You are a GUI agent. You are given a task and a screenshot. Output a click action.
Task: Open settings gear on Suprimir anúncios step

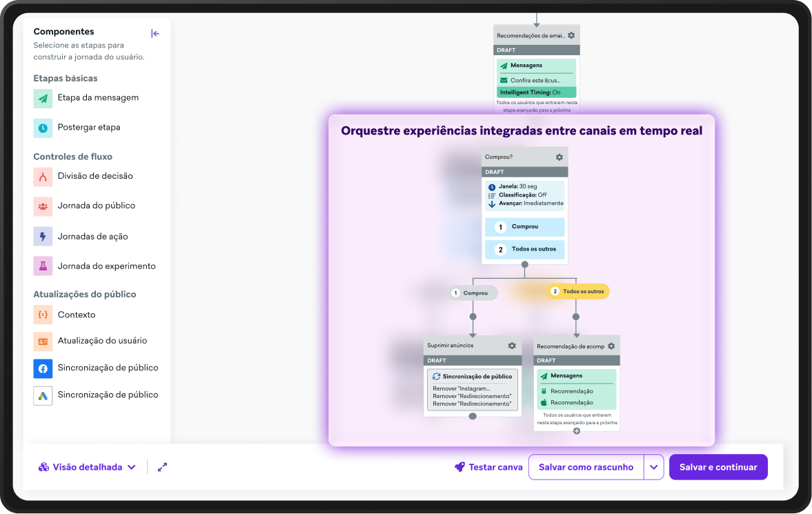pos(512,346)
